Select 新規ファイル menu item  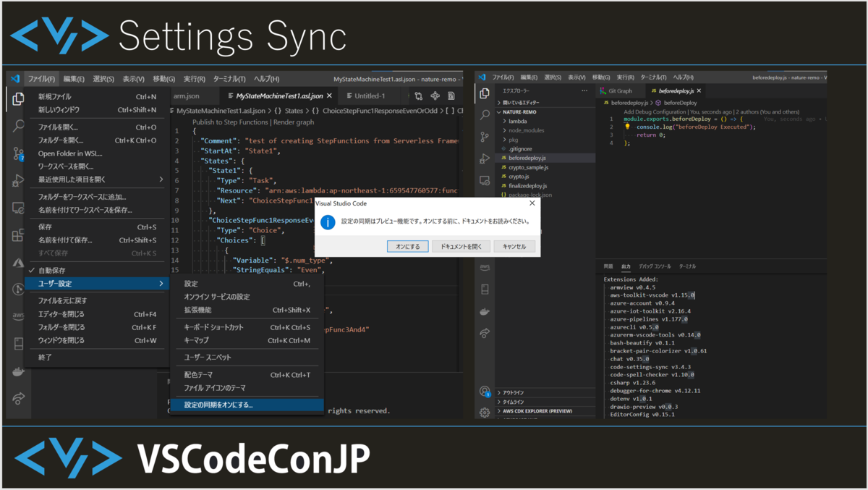tap(95, 96)
